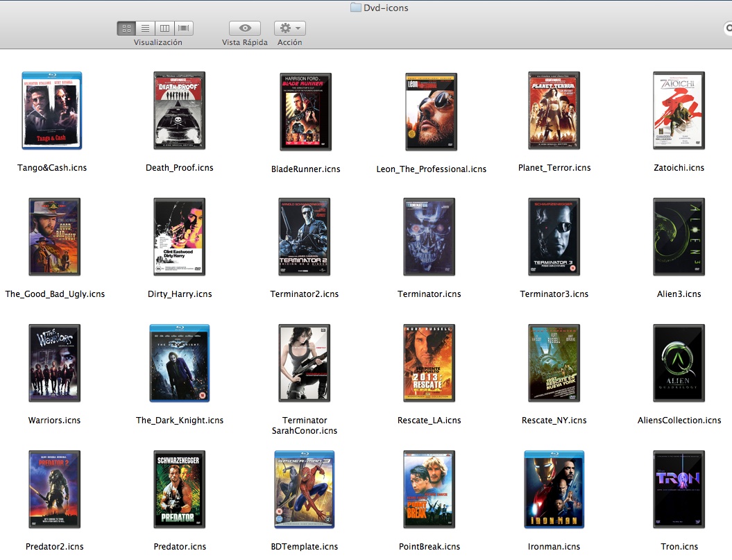Click the file name Dirty_Harry.icns
The height and width of the screenshot is (560, 732).
(x=180, y=294)
